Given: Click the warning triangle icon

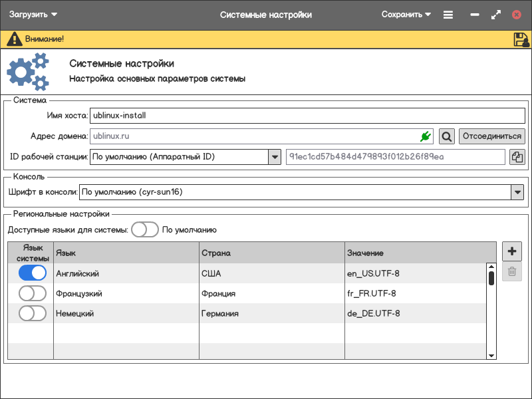Looking at the screenshot, I should [x=14, y=39].
